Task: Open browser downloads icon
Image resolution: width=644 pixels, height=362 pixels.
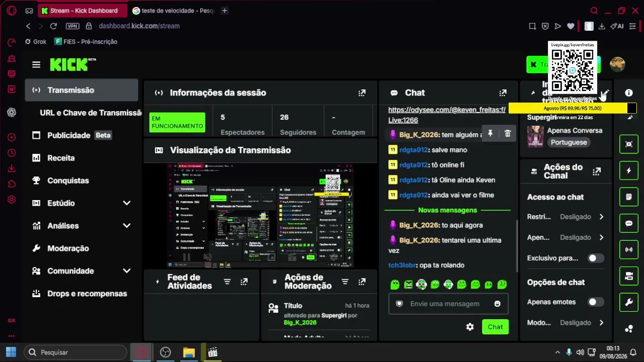Action: 602,26
